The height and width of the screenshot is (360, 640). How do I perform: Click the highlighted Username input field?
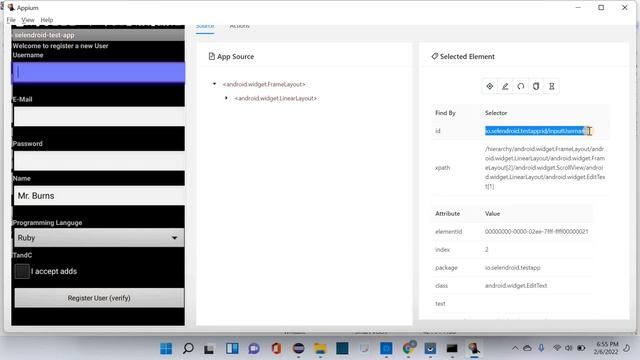[98, 72]
